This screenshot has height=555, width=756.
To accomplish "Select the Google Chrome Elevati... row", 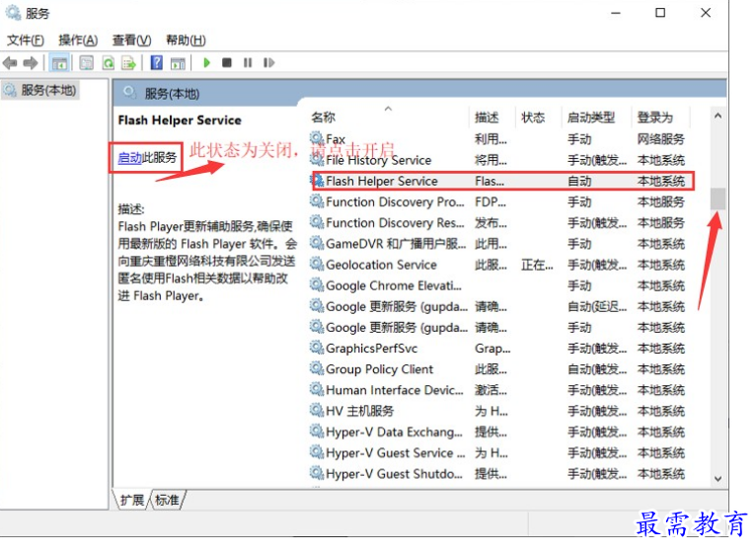I will [x=499, y=285].
